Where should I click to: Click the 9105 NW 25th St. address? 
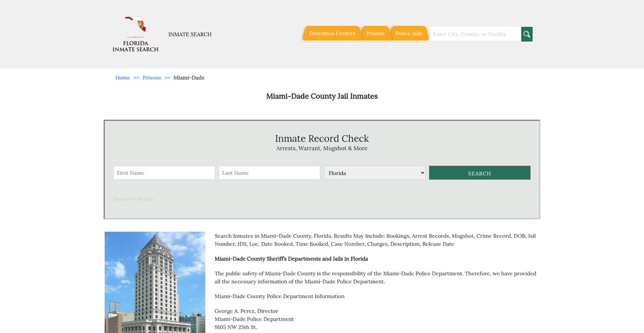(x=236, y=327)
